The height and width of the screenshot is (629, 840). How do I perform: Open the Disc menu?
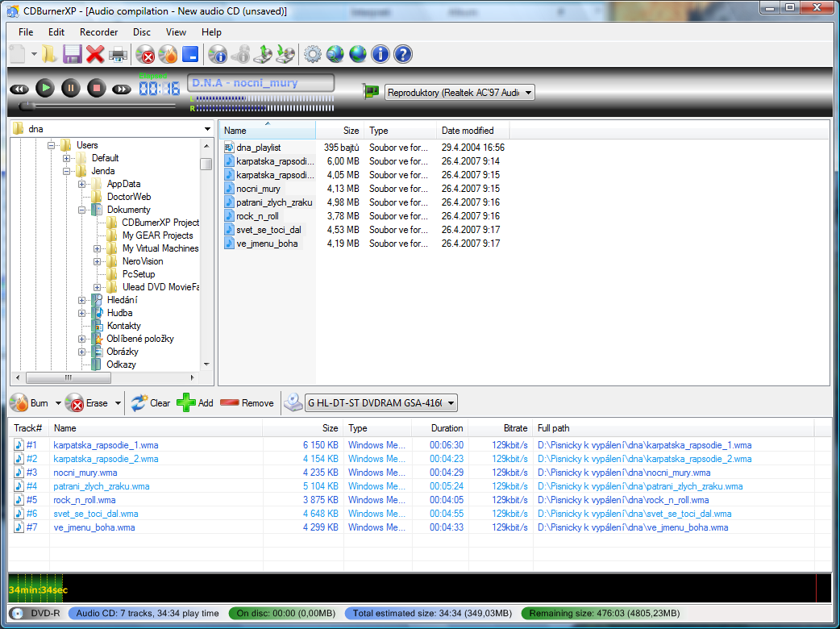(142, 32)
